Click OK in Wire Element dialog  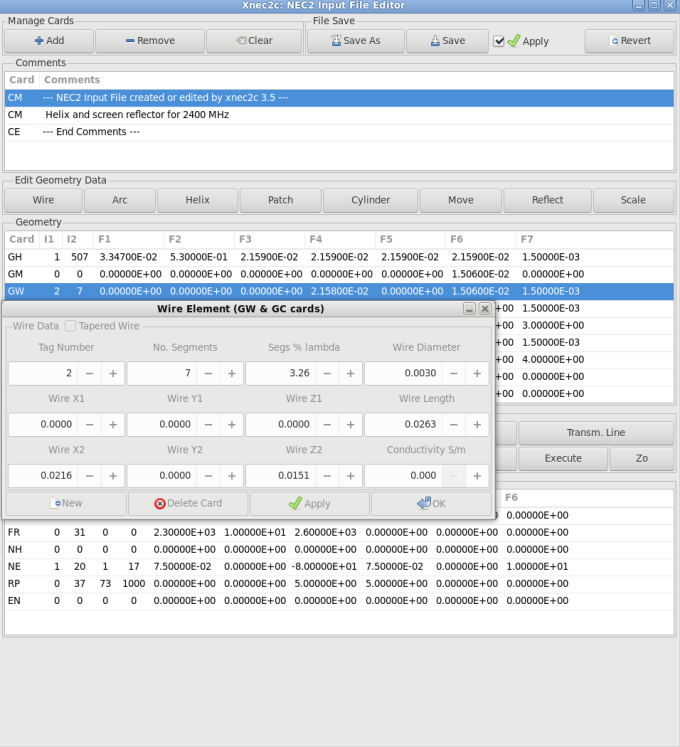[431, 504]
